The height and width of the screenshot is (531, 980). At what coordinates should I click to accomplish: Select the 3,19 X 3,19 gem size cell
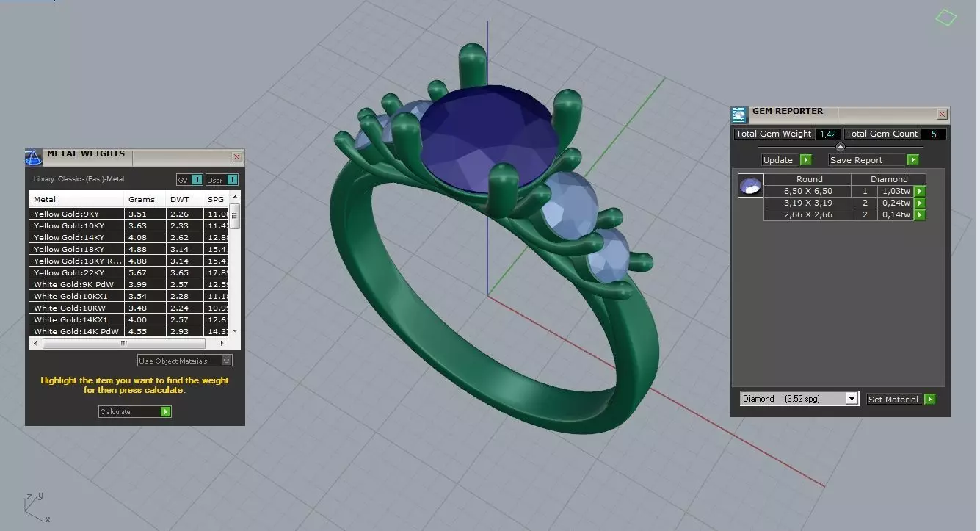coord(807,203)
